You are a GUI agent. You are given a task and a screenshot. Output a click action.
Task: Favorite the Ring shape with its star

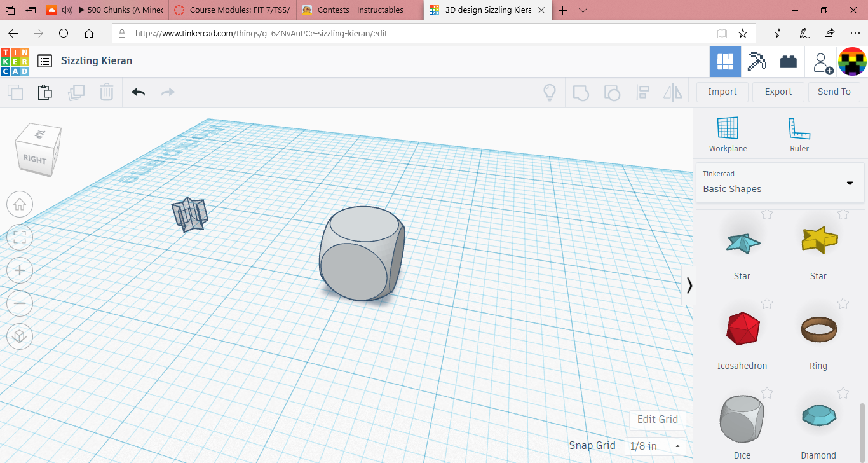843,304
